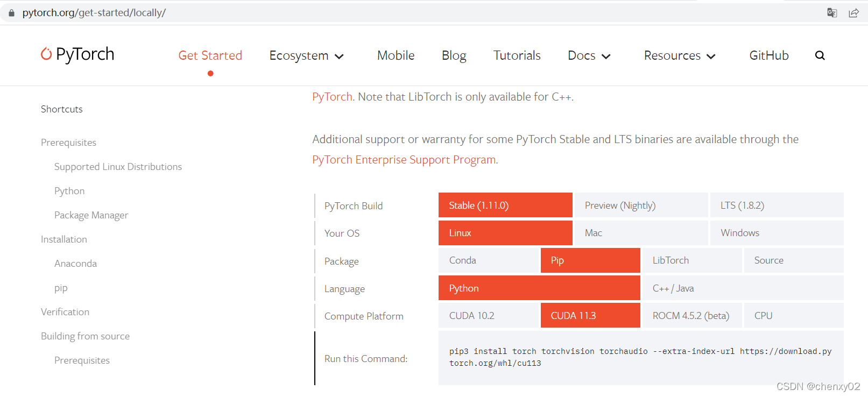Select Mac as your OS
Screen dimensions: 868x397
641,233
